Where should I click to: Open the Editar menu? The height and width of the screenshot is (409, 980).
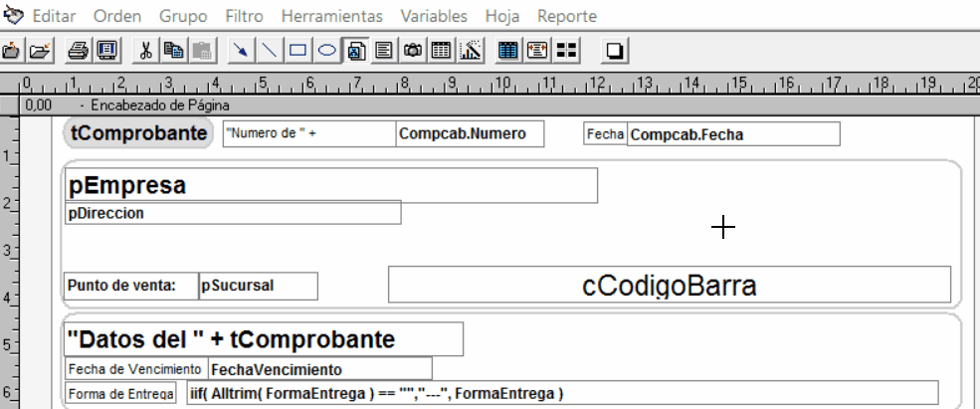coord(54,16)
